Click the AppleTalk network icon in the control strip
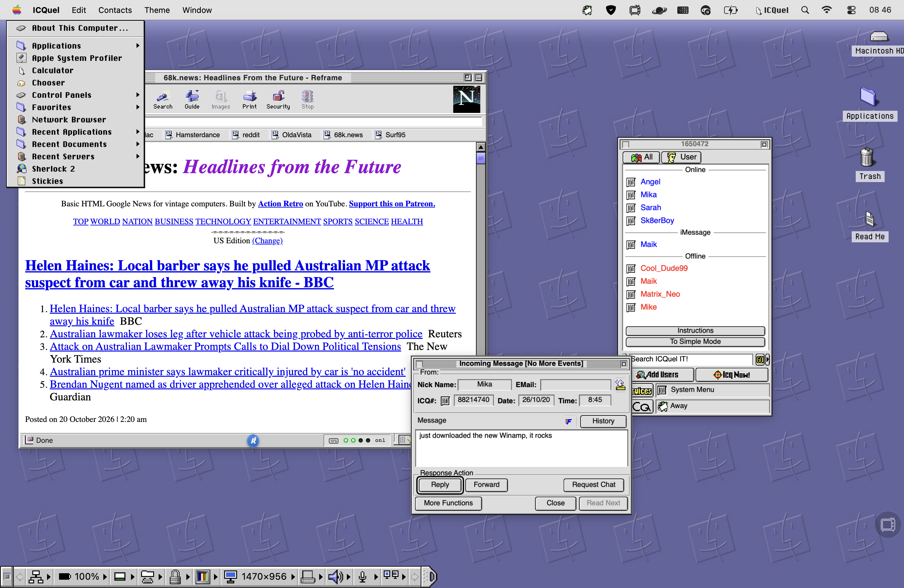The width and height of the screenshot is (904, 588). point(37,577)
